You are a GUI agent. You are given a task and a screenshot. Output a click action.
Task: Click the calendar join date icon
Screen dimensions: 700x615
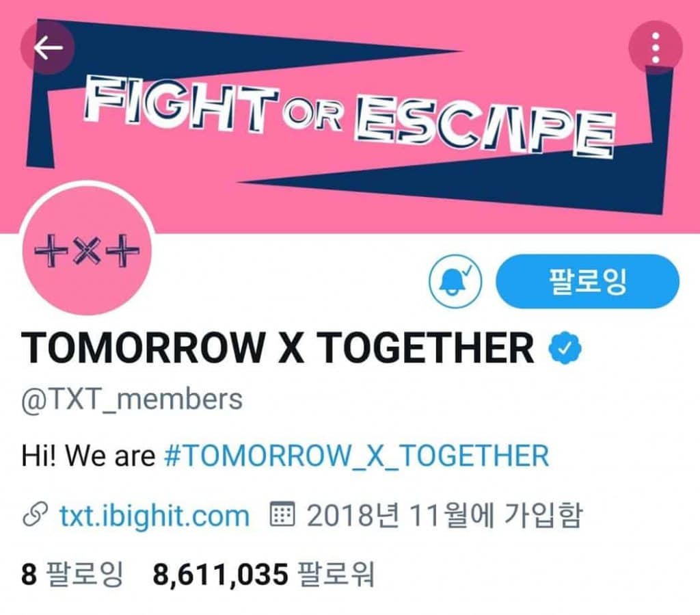tap(282, 514)
